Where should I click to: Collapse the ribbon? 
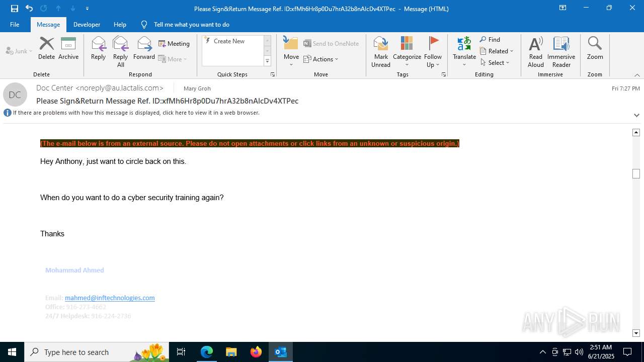[x=637, y=75]
